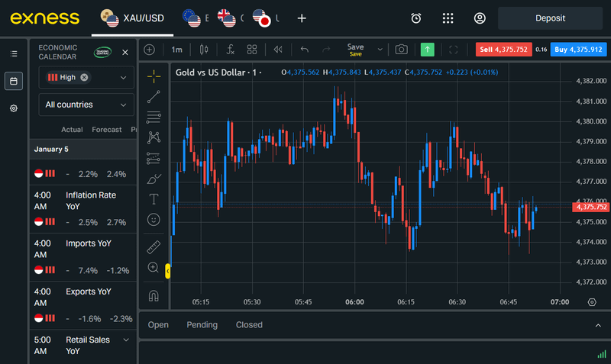611x364 pixels.
Task: Open the indicators (fx) menu
Action: (230, 50)
